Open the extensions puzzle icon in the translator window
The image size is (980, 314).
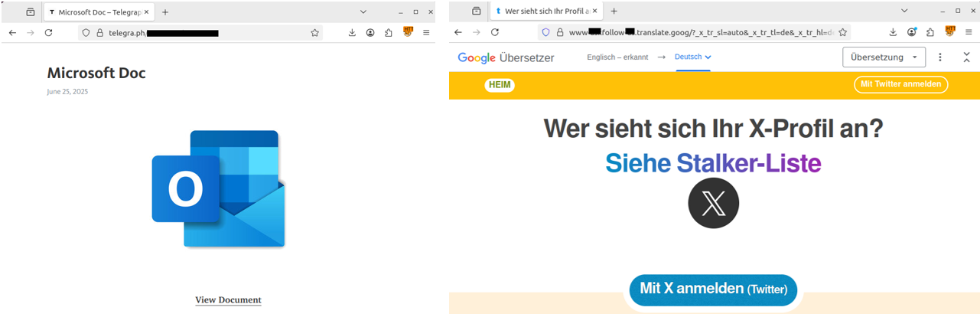(x=930, y=32)
